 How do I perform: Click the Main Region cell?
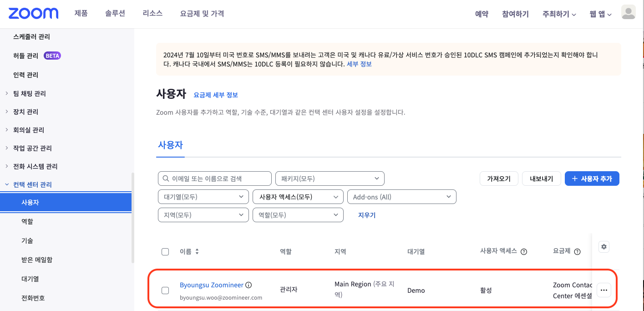coord(364,289)
